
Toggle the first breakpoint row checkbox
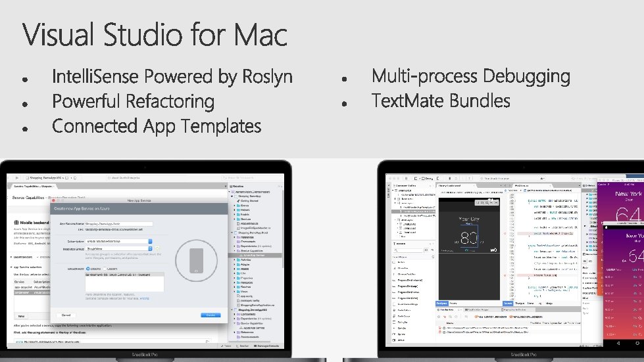pos(444,328)
